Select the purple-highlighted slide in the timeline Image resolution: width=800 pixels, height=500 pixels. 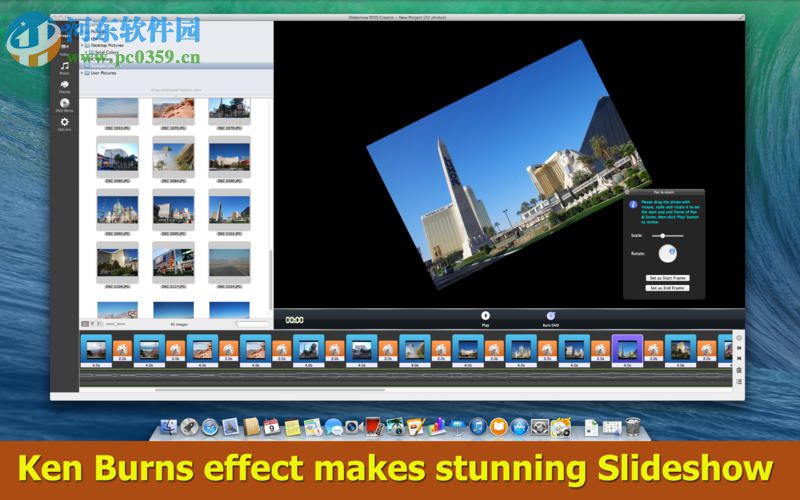(627, 351)
